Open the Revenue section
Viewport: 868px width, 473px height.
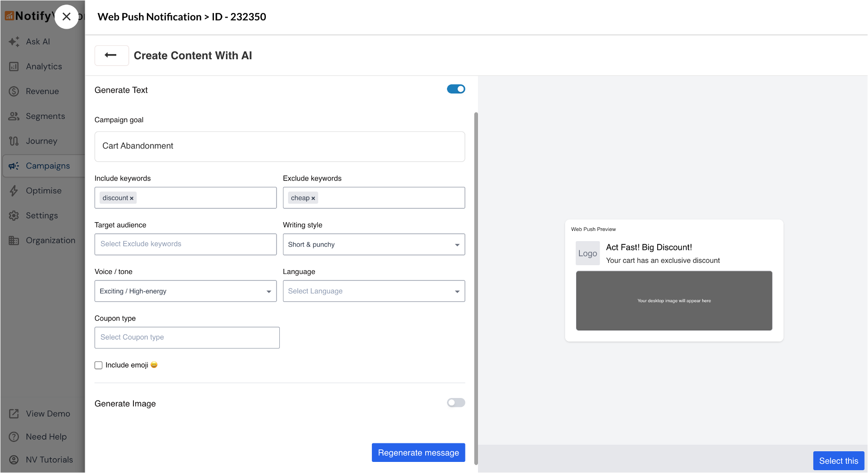coord(42,91)
